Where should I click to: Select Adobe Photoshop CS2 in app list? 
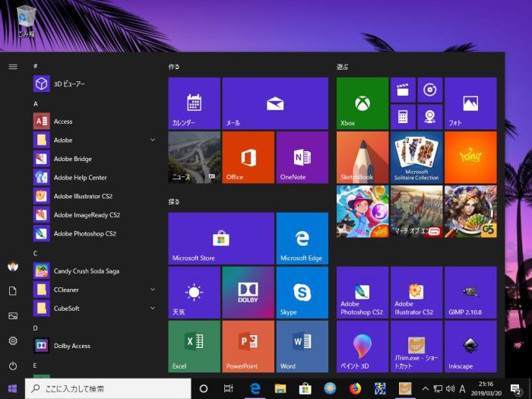84,233
